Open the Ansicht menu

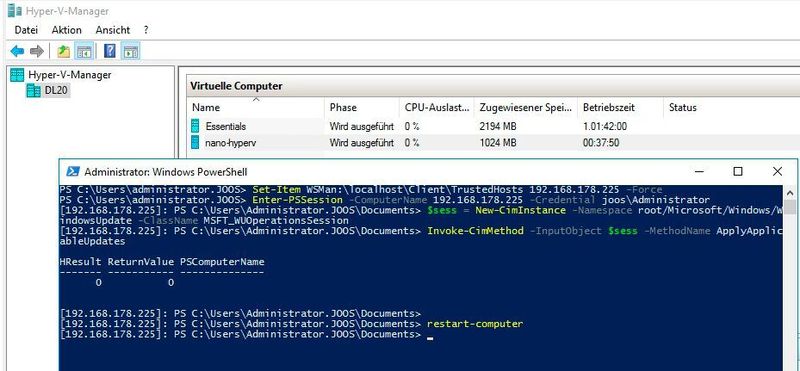113,30
